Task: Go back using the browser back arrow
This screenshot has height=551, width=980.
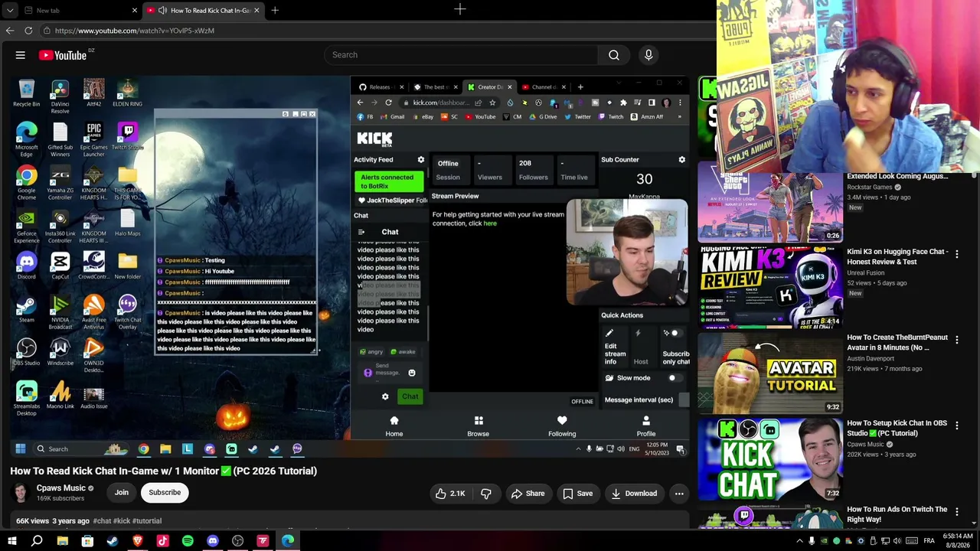Action: [10, 31]
